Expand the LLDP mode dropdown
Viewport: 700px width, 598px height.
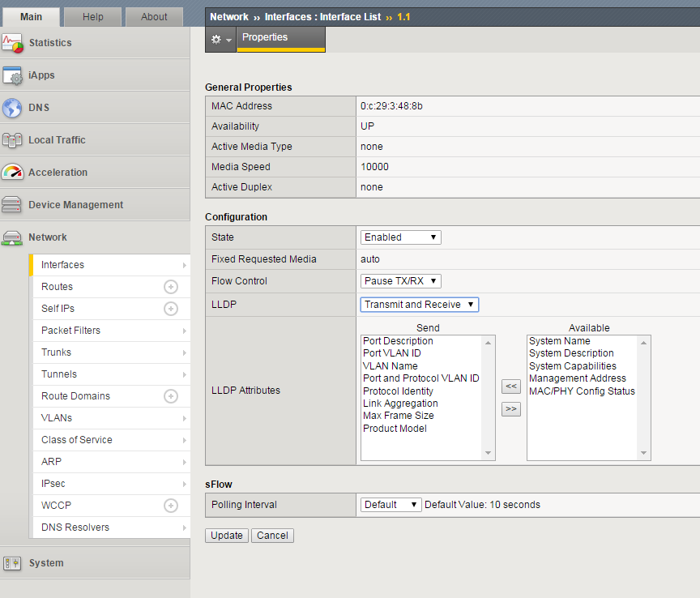click(419, 305)
